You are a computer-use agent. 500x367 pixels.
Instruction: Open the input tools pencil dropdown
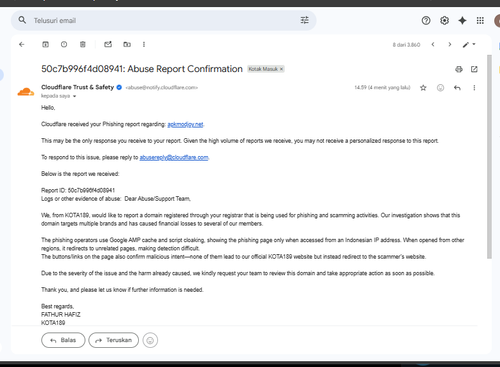click(469, 44)
